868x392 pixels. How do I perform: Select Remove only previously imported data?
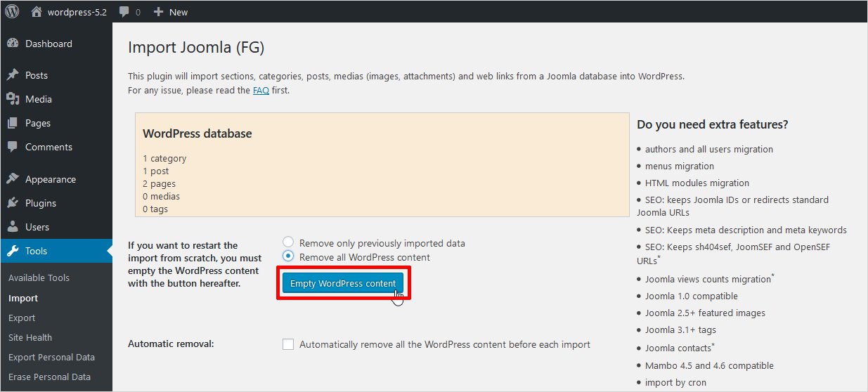[x=288, y=243]
